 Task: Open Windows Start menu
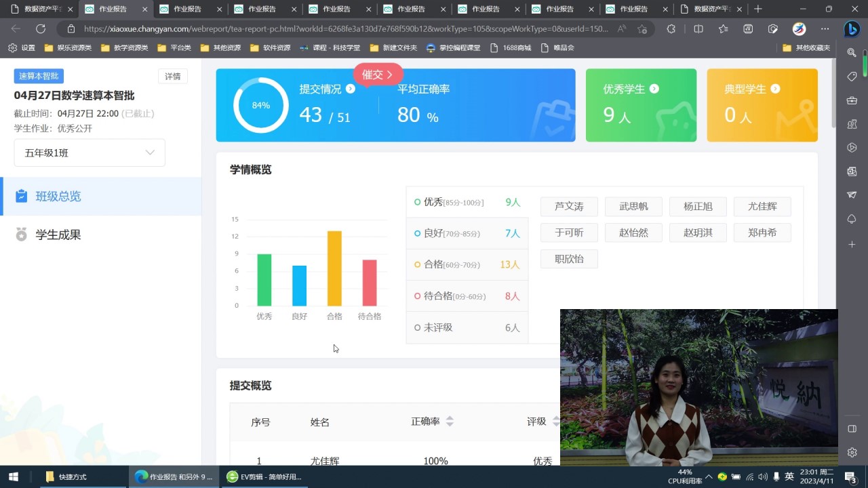pos(13,476)
